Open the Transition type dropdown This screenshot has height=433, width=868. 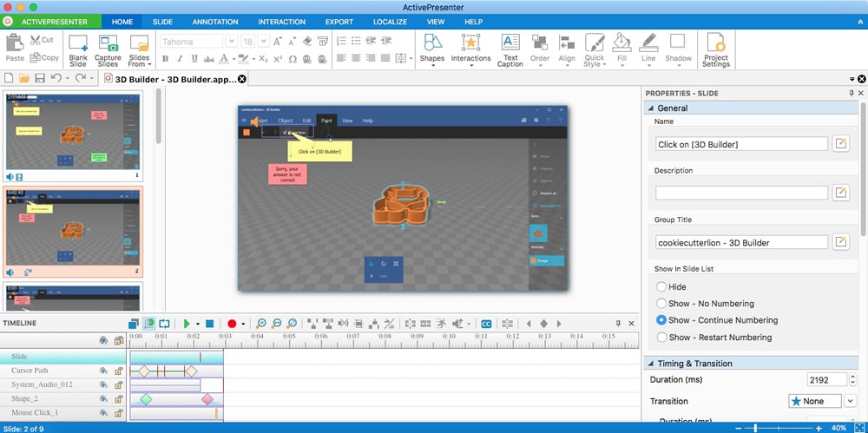tap(851, 401)
